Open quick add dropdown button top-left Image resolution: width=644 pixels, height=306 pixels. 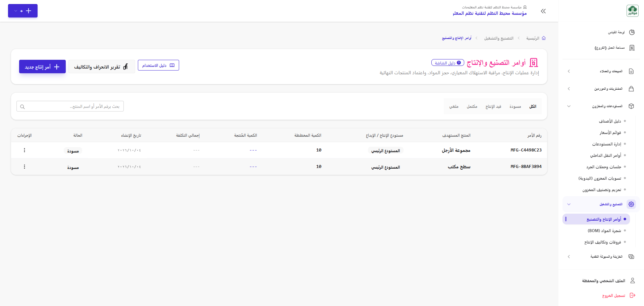23,11
